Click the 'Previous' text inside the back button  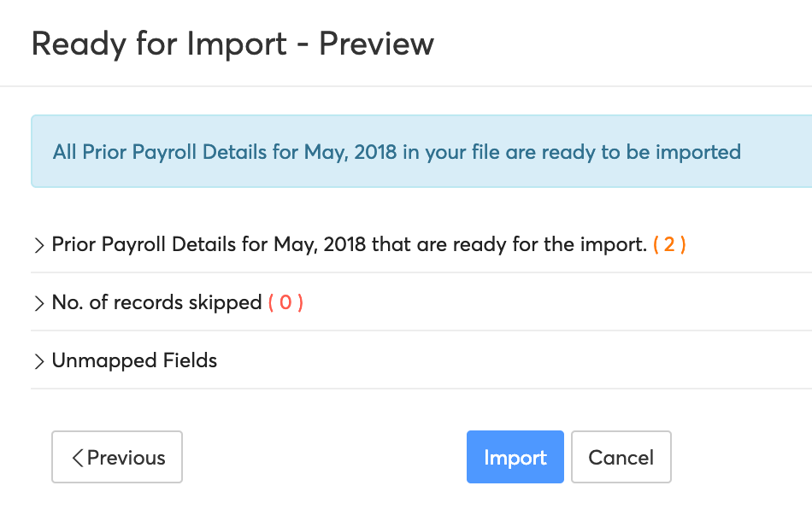pyautogui.click(x=127, y=458)
